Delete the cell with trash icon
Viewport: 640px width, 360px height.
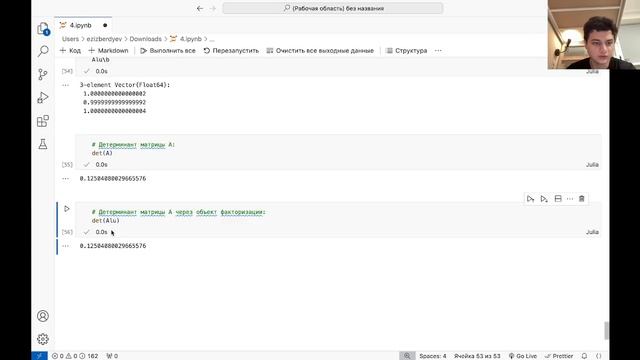tap(582, 199)
